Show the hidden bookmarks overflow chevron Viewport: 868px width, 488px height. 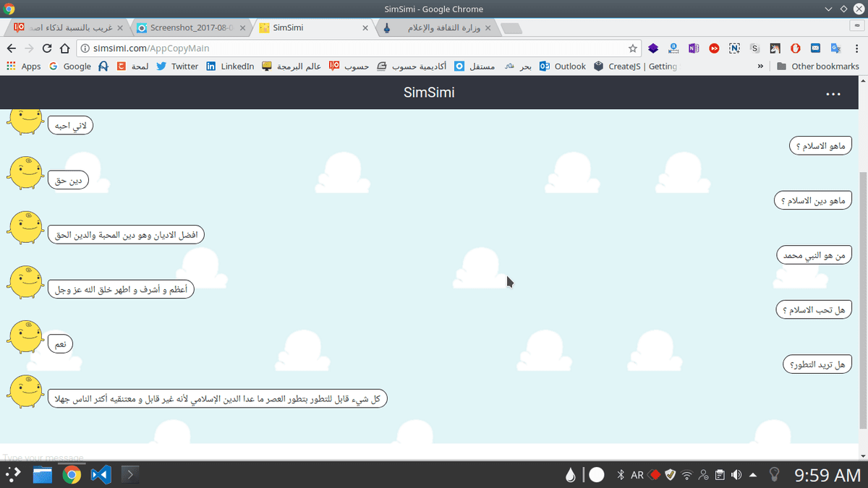[x=760, y=67]
